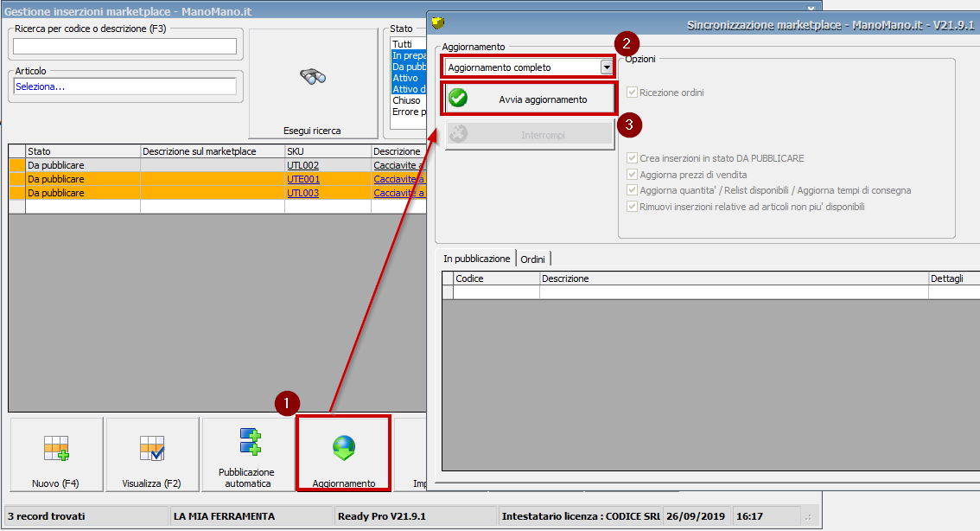This screenshot has width=980, height=531.
Task: Open the UTL002 SKU link
Action: coord(303,165)
